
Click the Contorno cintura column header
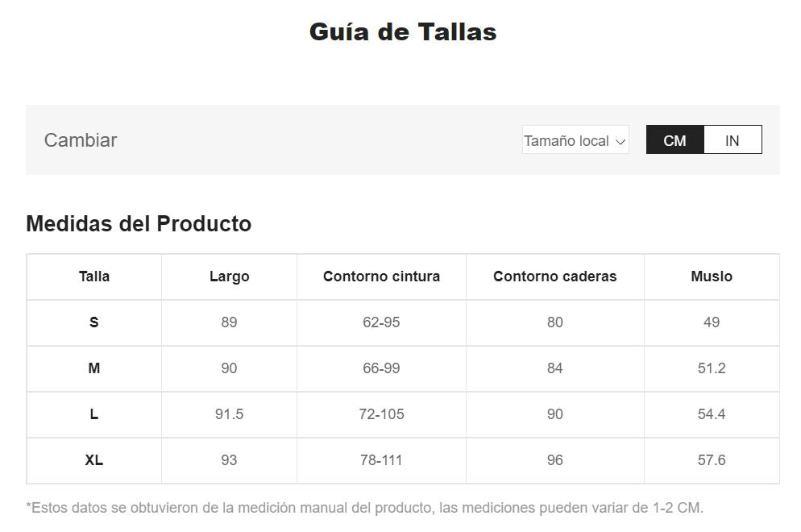(381, 276)
